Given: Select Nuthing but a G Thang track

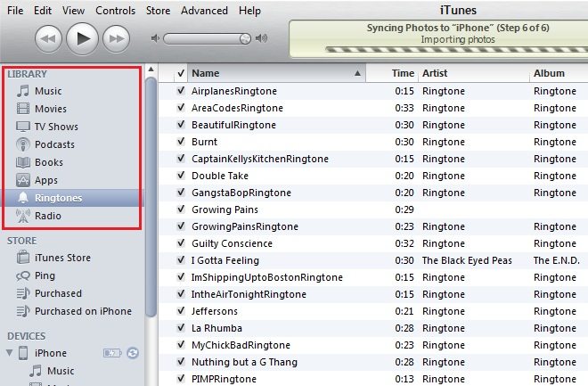Looking at the screenshot, I should coord(244,362).
